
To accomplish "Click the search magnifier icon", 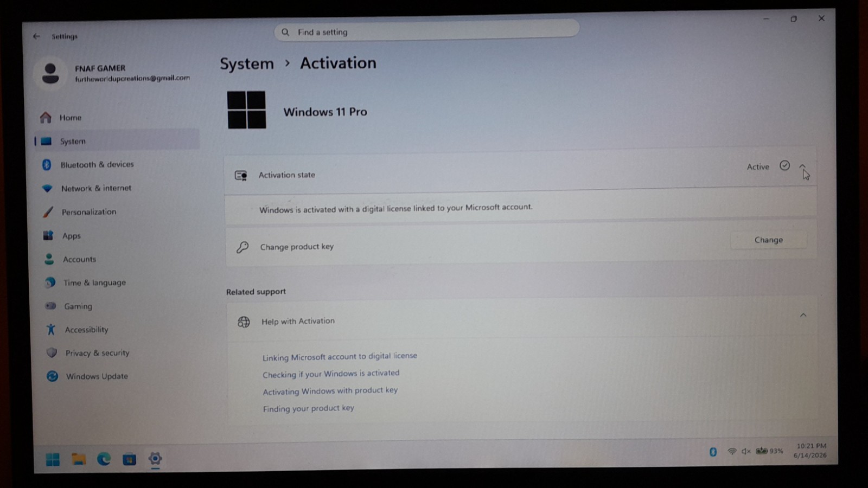I will click(285, 32).
